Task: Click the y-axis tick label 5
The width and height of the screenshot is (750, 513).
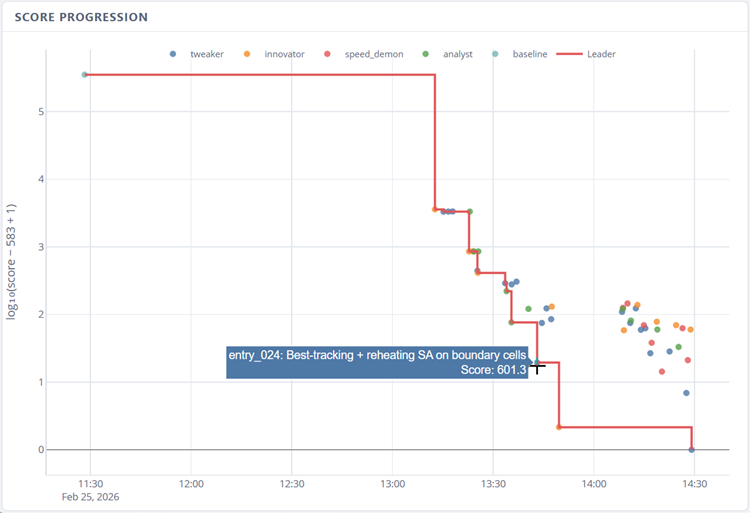Action: [x=41, y=112]
